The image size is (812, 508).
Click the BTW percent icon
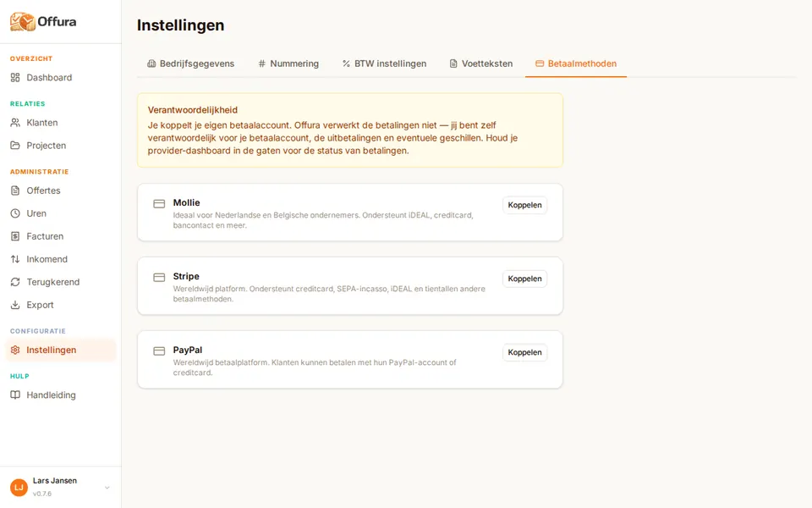347,63
